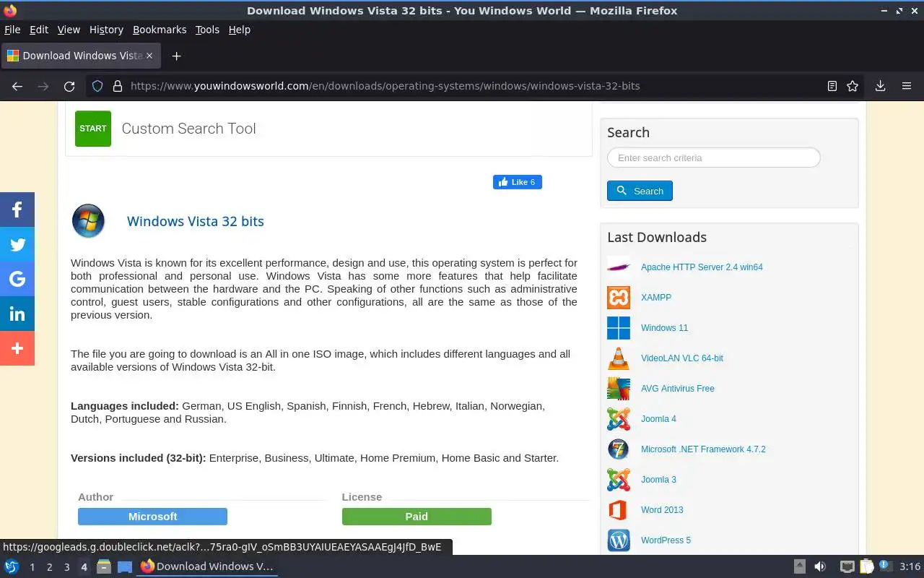Open AVG Antivirus Free link
Viewport: 924px width, 578px height.
678,389
